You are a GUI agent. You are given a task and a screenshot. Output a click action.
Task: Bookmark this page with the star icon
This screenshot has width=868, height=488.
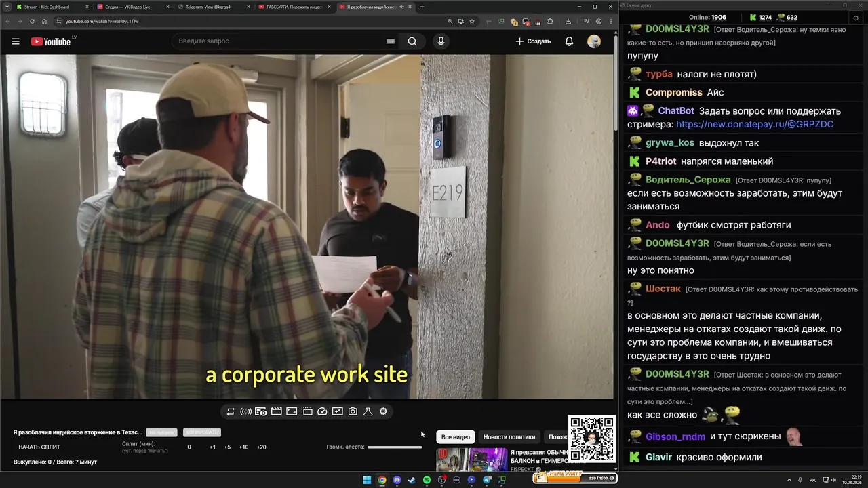click(472, 21)
